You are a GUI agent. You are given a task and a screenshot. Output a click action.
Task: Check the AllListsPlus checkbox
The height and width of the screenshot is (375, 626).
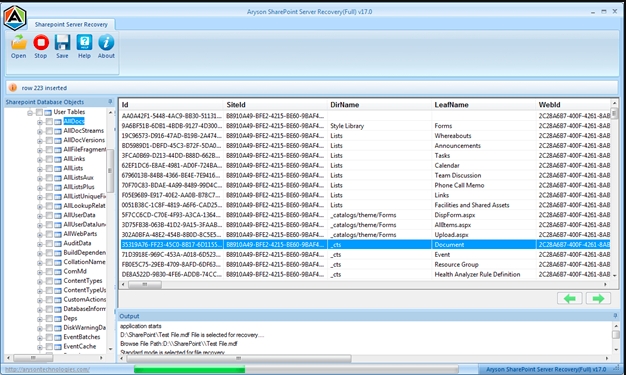tap(49, 187)
